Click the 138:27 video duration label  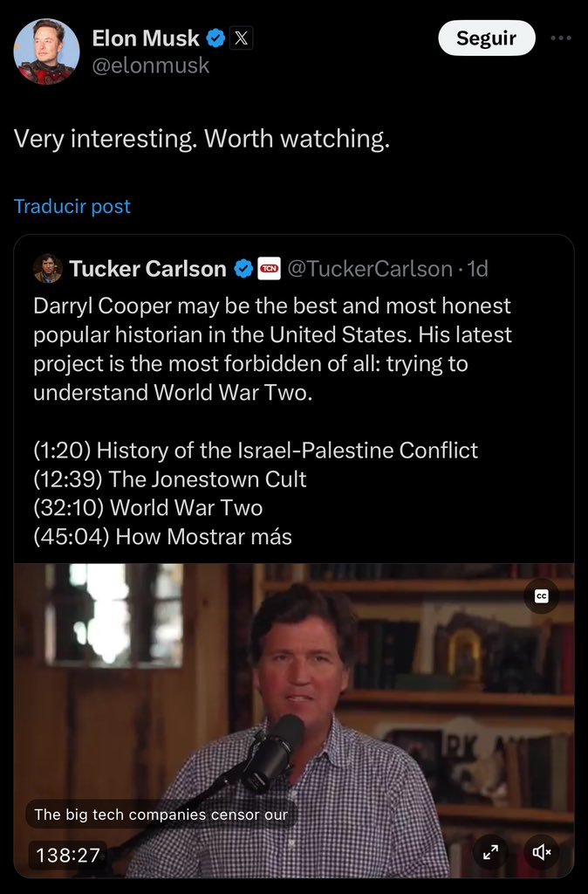point(68,855)
